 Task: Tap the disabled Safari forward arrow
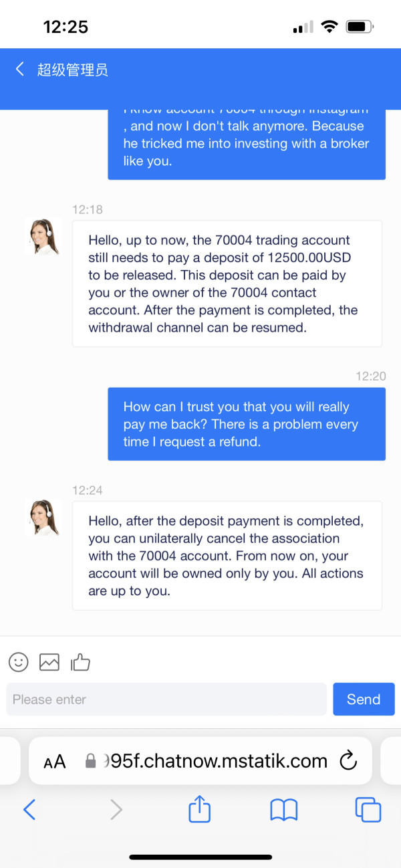(116, 810)
